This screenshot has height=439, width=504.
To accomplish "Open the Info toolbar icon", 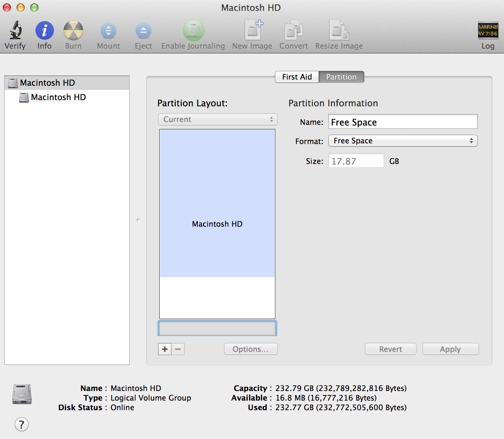I will (x=45, y=31).
